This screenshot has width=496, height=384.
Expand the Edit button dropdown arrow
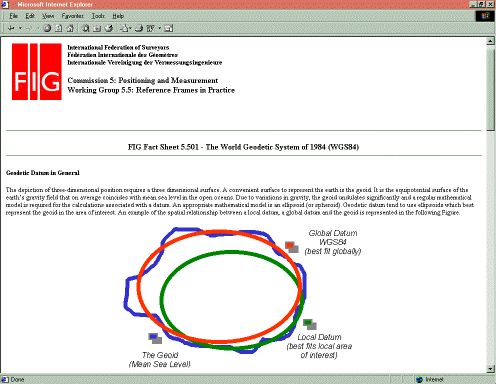pyautogui.click(x=159, y=28)
